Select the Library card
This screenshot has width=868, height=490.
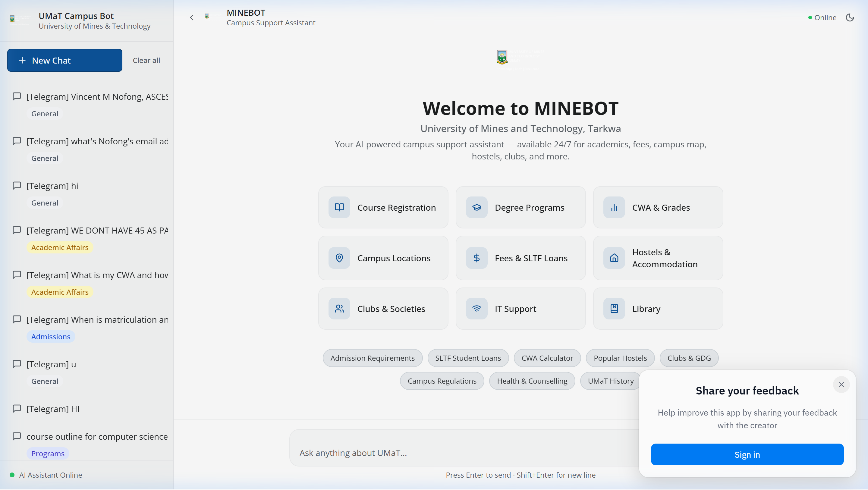pyautogui.click(x=658, y=308)
